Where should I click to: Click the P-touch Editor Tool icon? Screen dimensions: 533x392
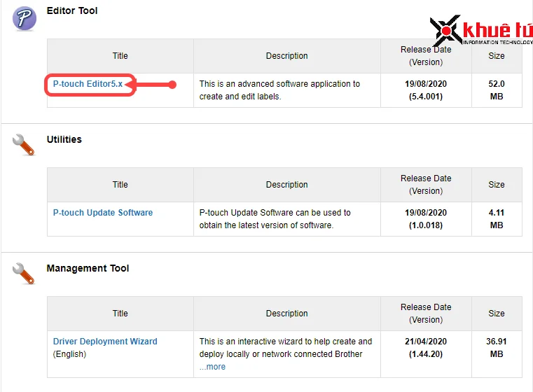[x=24, y=18]
